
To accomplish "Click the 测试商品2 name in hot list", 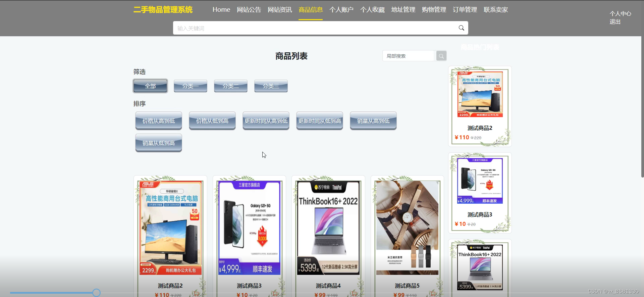I will pos(480,128).
